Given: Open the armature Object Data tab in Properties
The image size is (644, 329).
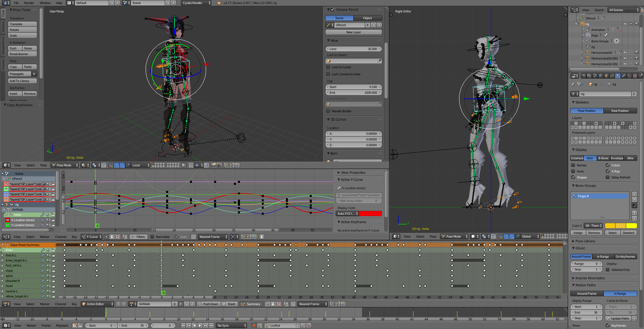Looking at the screenshot, I should (618, 76).
